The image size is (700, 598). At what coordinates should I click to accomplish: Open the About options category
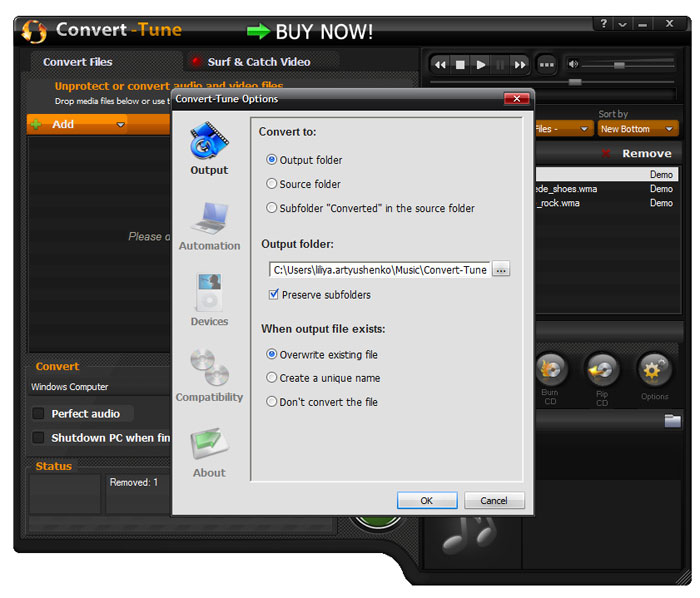click(x=209, y=453)
